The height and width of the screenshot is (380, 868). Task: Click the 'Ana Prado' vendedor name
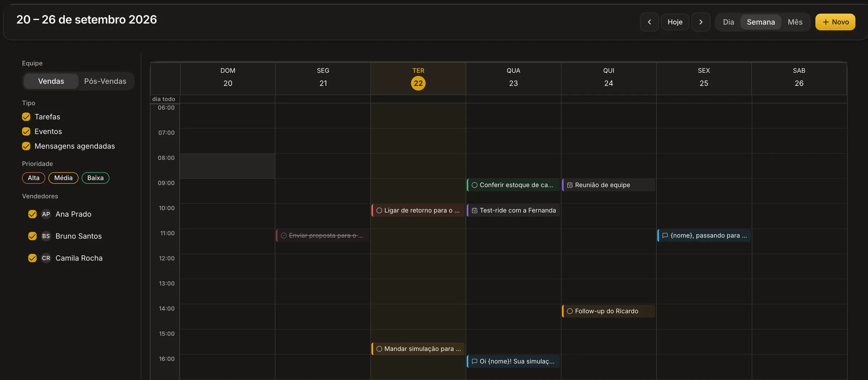73,214
